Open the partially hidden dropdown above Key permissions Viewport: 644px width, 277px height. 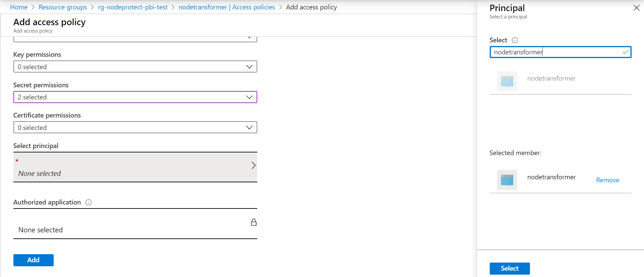[x=135, y=39]
